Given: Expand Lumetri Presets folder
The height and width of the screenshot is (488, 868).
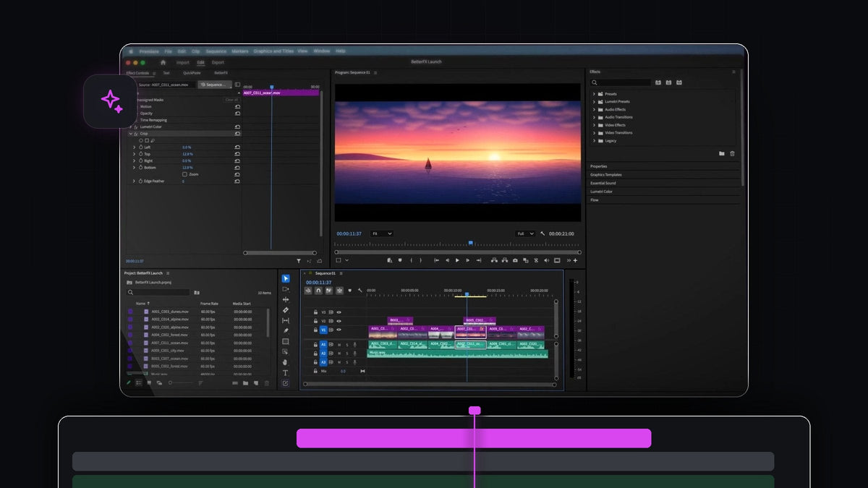Looking at the screenshot, I should tap(594, 102).
